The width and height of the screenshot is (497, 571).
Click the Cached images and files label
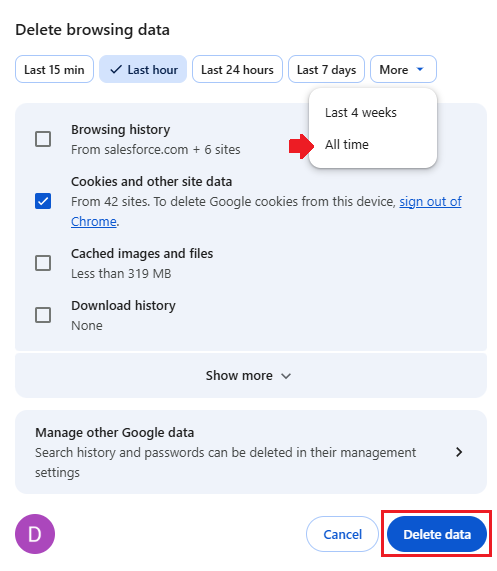(142, 253)
